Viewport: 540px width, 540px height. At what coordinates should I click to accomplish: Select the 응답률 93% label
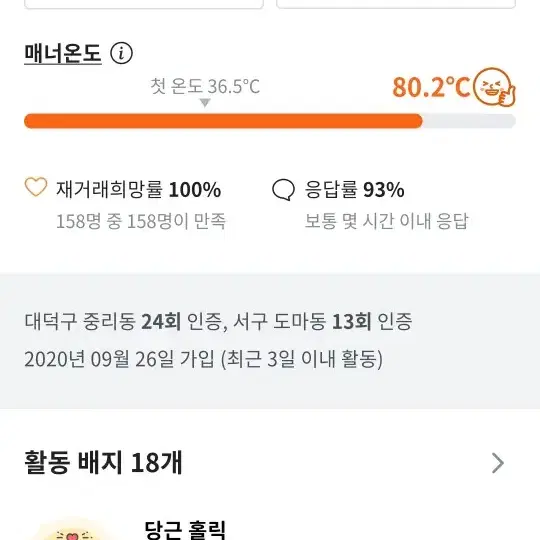coord(354,189)
